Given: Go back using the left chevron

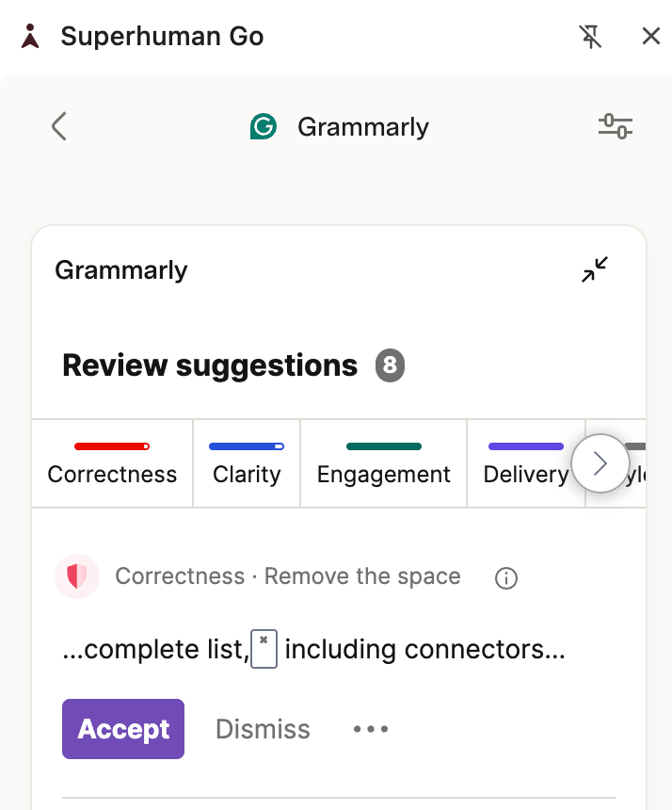Looking at the screenshot, I should 59,126.
